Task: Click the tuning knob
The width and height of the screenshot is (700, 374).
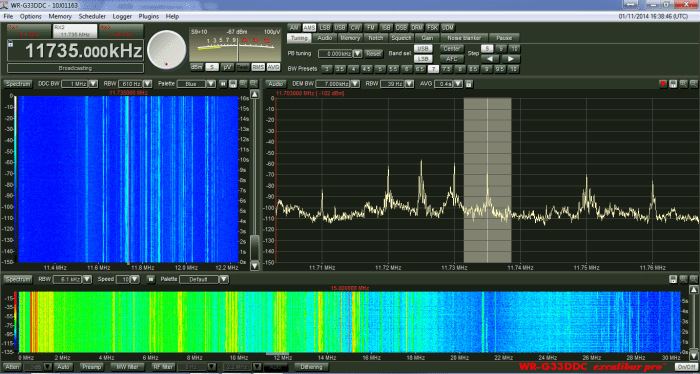Action: (x=167, y=50)
